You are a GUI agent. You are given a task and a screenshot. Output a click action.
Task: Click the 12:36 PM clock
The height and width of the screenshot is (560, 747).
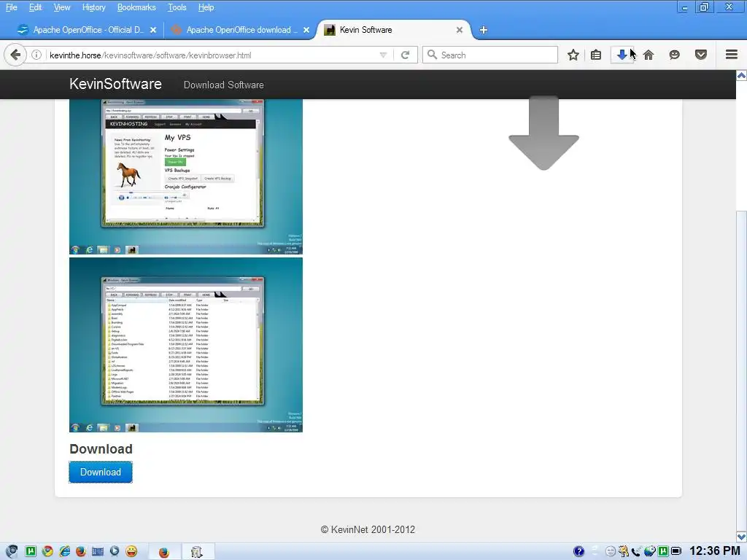[715, 551]
